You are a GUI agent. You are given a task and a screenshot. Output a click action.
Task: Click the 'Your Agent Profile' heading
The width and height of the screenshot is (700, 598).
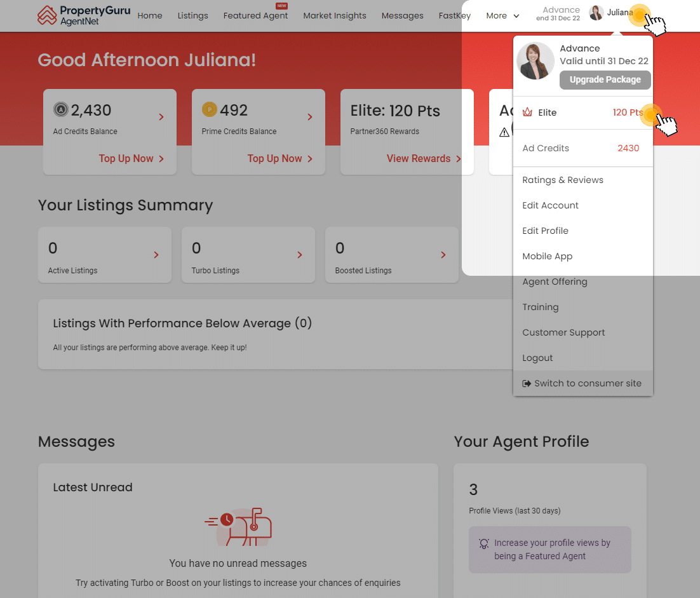coord(522,441)
